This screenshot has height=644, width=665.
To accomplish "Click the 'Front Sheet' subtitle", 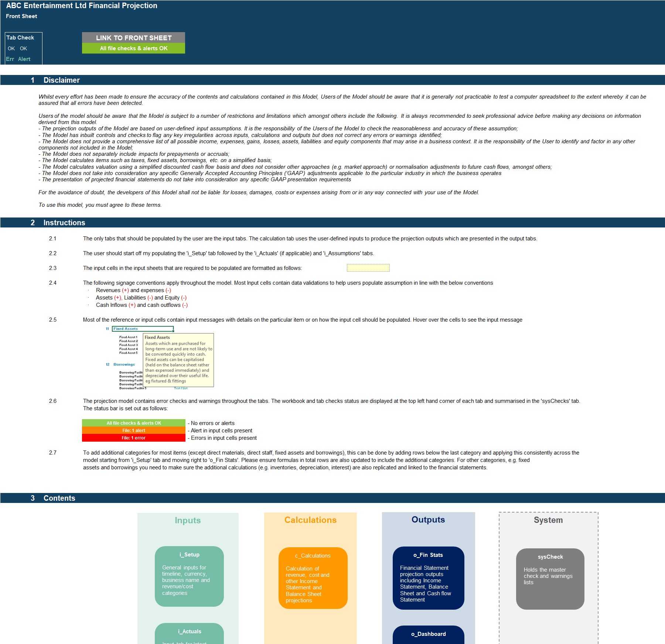I will click(21, 16).
